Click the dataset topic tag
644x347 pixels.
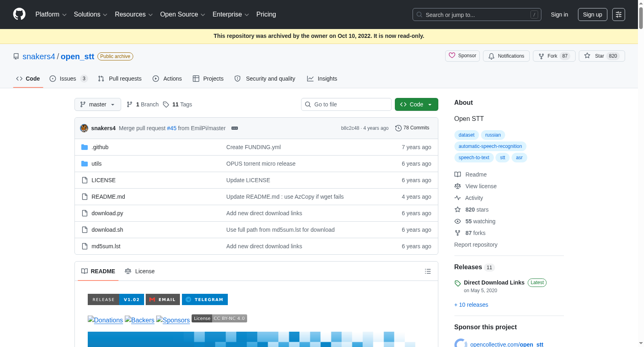pyautogui.click(x=466, y=135)
